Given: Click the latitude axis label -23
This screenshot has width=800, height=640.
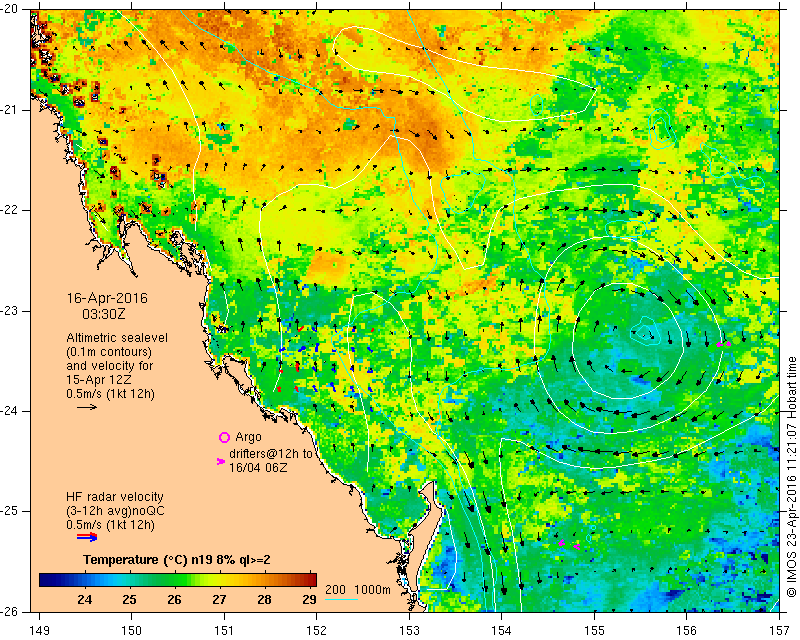Looking at the screenshot, I should (x=10, y=311).
